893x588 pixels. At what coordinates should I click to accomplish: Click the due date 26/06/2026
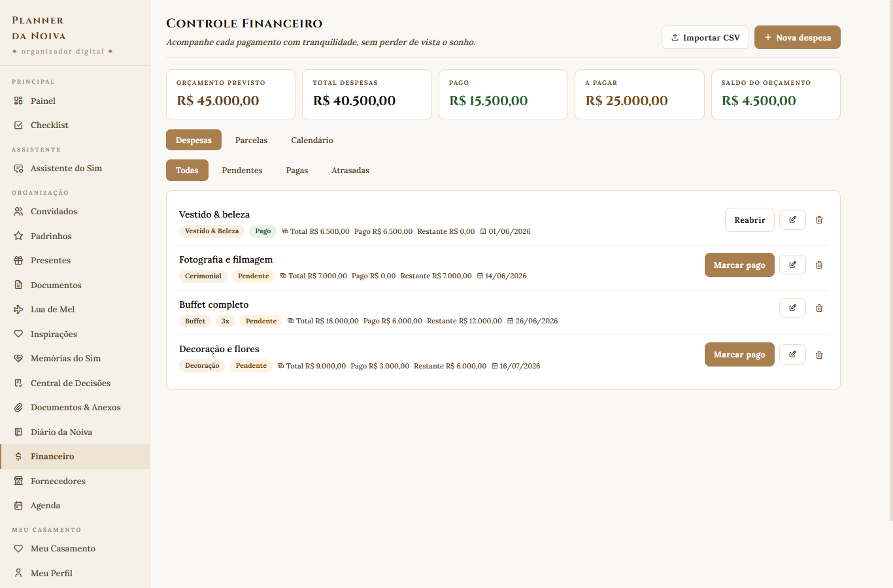click(533, 321)
